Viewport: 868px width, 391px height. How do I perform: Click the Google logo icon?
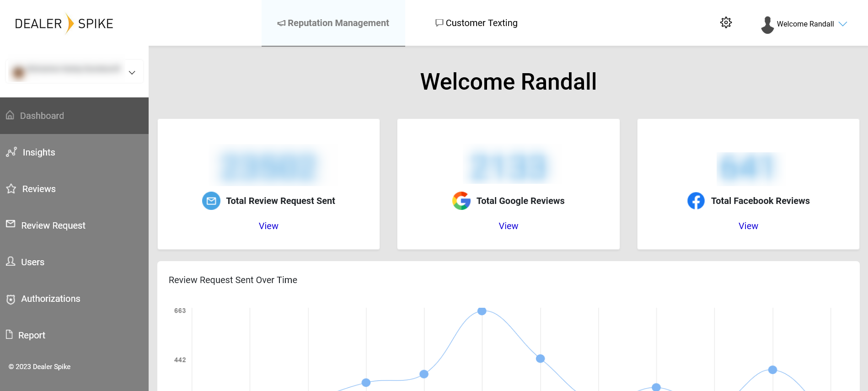461,201
